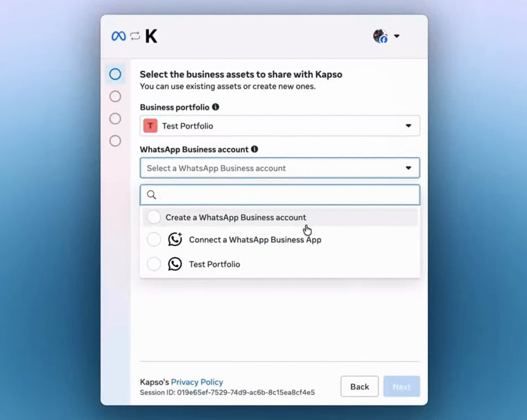This screenshot has width=527, height=420.
Task: Click the Meta infinity logo
Action: point(119,36)
